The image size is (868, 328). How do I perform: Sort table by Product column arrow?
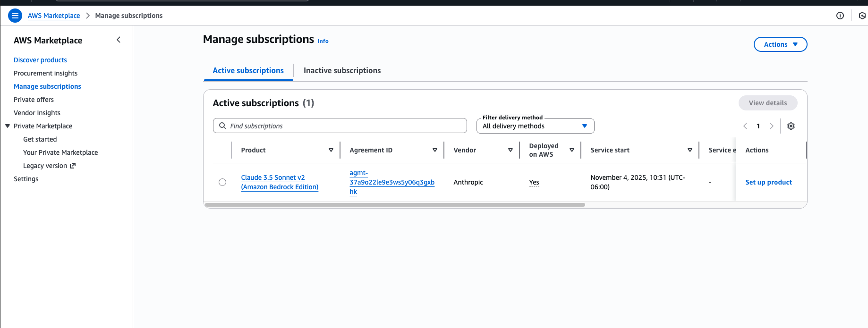click(331, 150)
